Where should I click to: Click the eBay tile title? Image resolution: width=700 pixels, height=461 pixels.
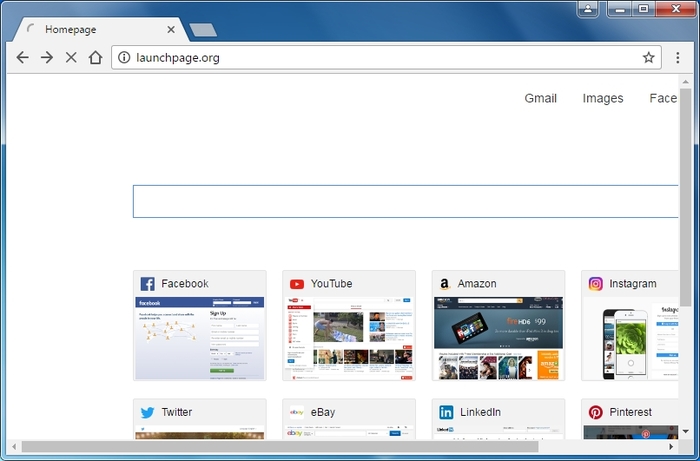tap(323, 412)
